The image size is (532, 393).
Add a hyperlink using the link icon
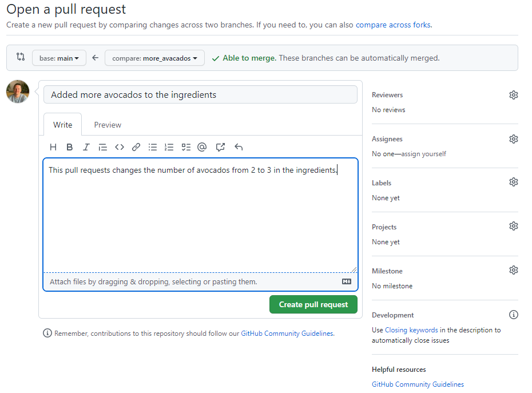136,147
